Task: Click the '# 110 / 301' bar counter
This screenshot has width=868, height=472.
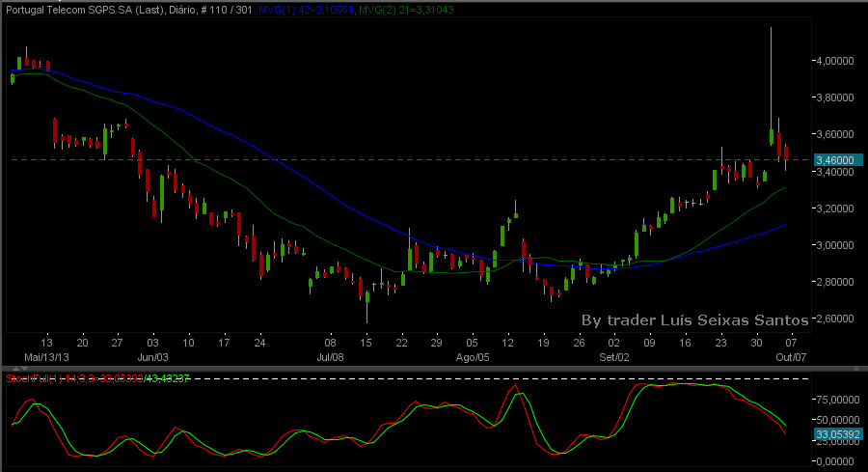Action: pyautogui.click(x=227, y=10)
